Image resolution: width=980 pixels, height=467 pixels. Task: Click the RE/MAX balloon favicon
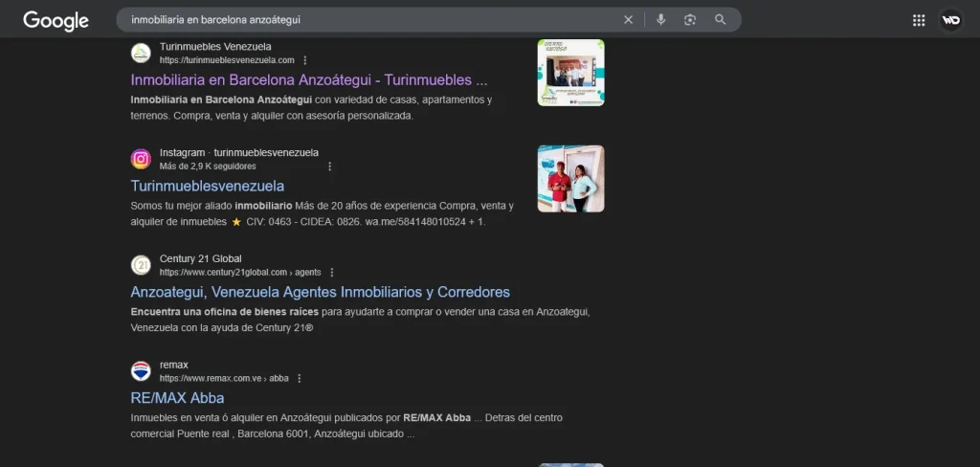click(x=141, y=371)
